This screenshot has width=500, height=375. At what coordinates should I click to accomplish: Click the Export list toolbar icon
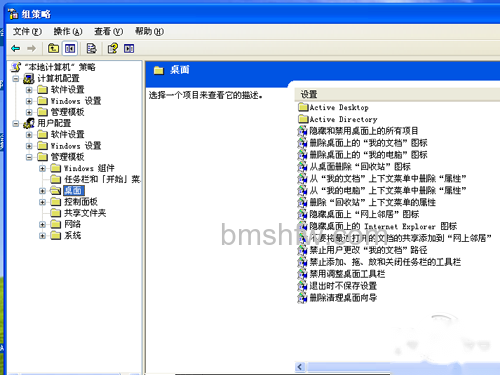[x=91, y=49]
